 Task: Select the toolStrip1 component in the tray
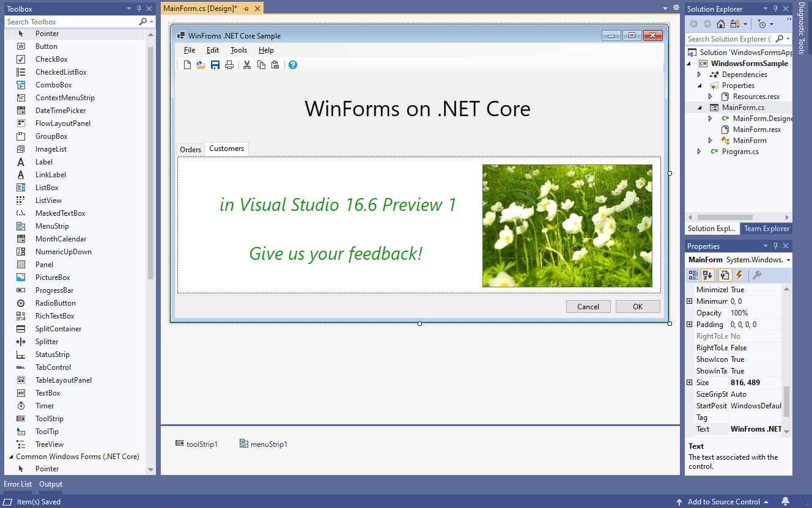tap(196, 444)
